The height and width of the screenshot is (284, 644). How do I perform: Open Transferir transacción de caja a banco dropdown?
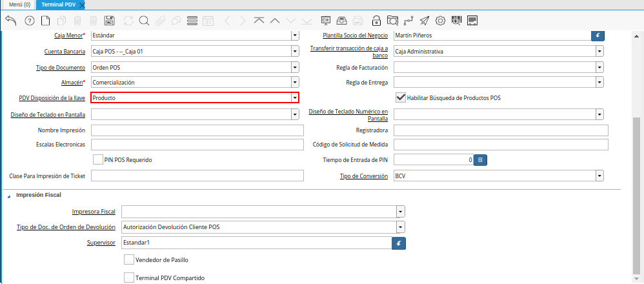pos(599,52)
